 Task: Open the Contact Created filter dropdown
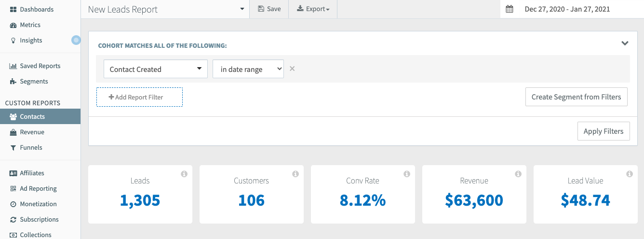pyautogui.click(x=156, y=69)
